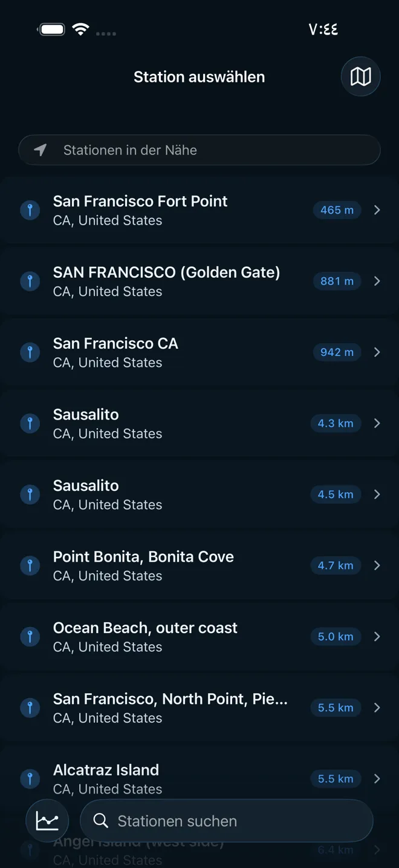This screenshot has width=399, height=868.
Task: Click the search magnifier icon
Action: (x=101, y=821)
